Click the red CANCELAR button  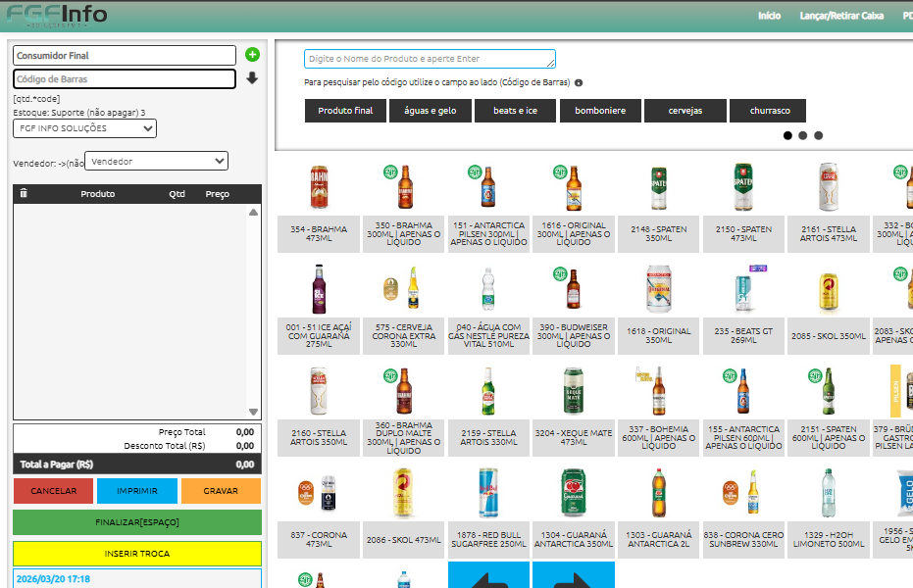pyautogui.click(x=54, y=490)
